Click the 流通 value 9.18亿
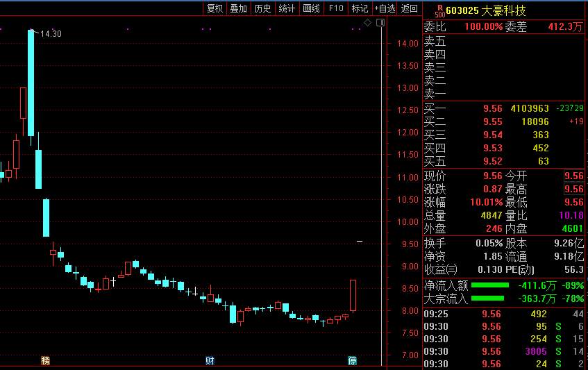588x370 pixels. 569,256
